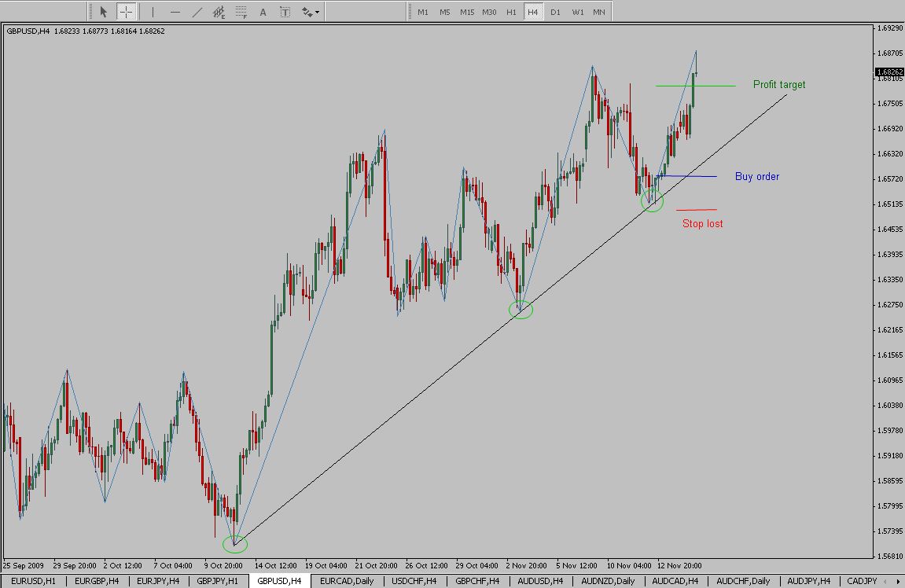Choose the trendline drawing tool

point(197,12)
